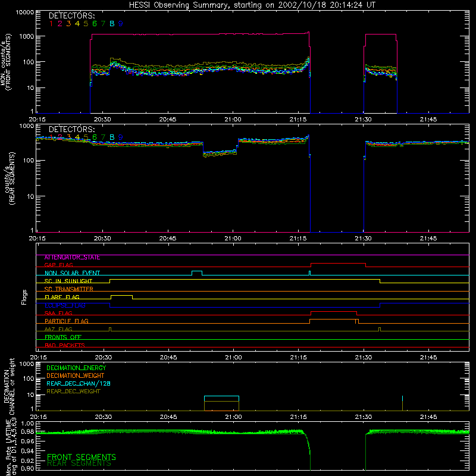Select detector 3 in the front segments legend
Image resolution: width=476 pixels, height=476 pixels.
click(68, 24)
